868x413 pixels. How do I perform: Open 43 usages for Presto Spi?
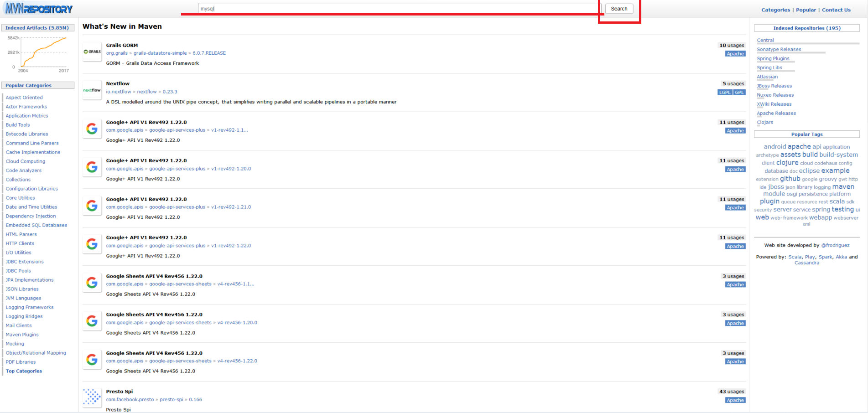(732, 392)
